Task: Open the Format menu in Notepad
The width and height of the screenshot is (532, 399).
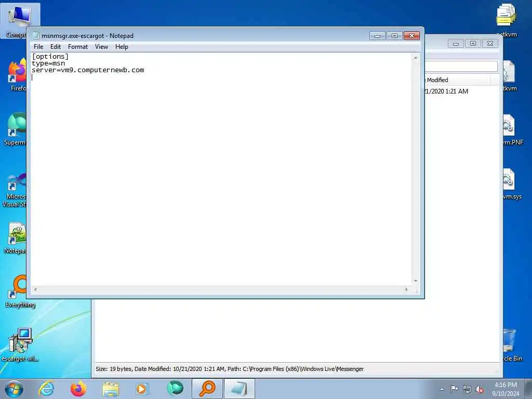Action: pyautogui.click(x=78, y=47)
